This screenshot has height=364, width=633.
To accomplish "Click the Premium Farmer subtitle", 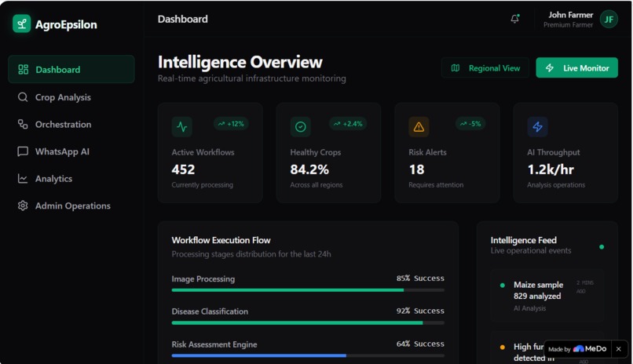I will tap(568, 25).
